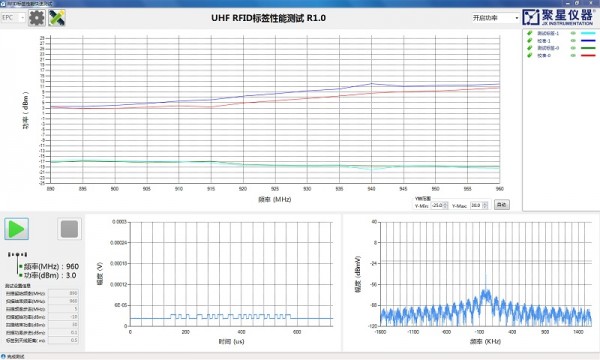Click the sweep start frequency field showing 890
The image size is (600, 360).
coord(64,293)
